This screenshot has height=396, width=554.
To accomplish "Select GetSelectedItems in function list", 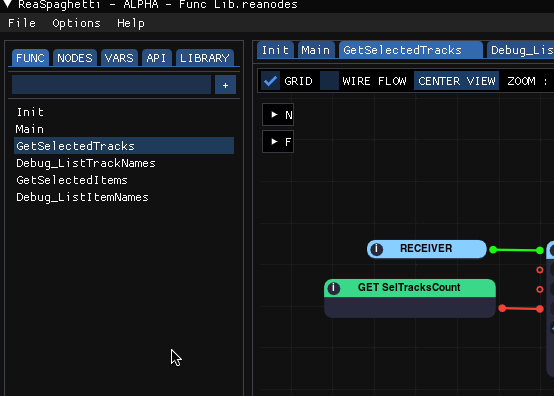I will pos(124,180).
